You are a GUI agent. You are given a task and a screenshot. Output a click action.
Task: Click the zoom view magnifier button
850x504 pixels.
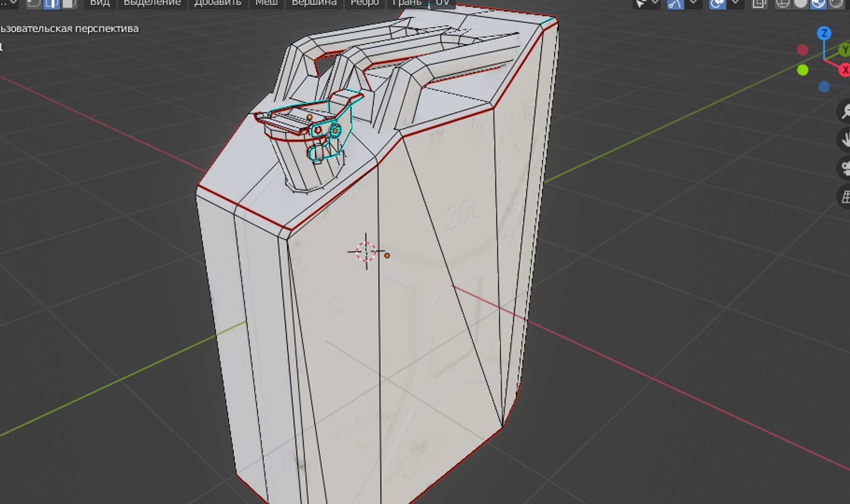tap(844, 112)
